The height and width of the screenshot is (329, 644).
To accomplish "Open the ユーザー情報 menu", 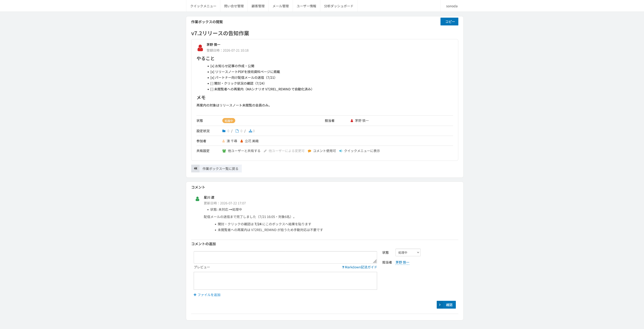I will [x=306, y=6].
